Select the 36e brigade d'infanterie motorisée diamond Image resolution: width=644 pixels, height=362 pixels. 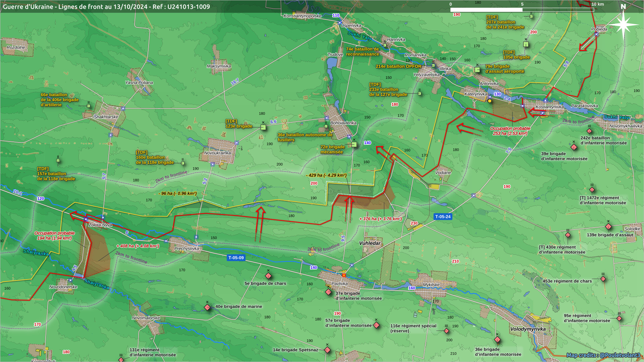pyautogui.click(x=497, y=340)
